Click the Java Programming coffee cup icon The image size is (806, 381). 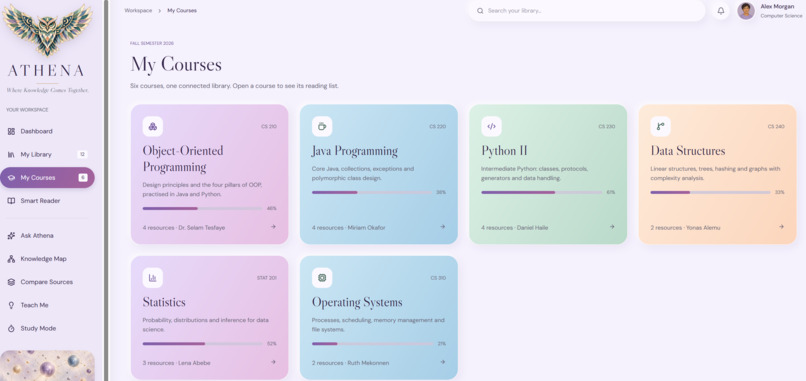322,126
